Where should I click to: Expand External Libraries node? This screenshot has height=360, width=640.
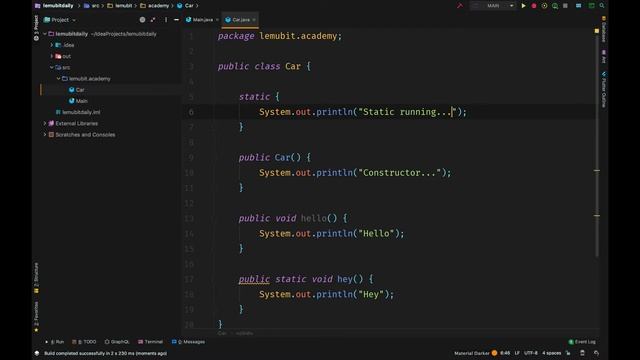(x=45, y=123)
